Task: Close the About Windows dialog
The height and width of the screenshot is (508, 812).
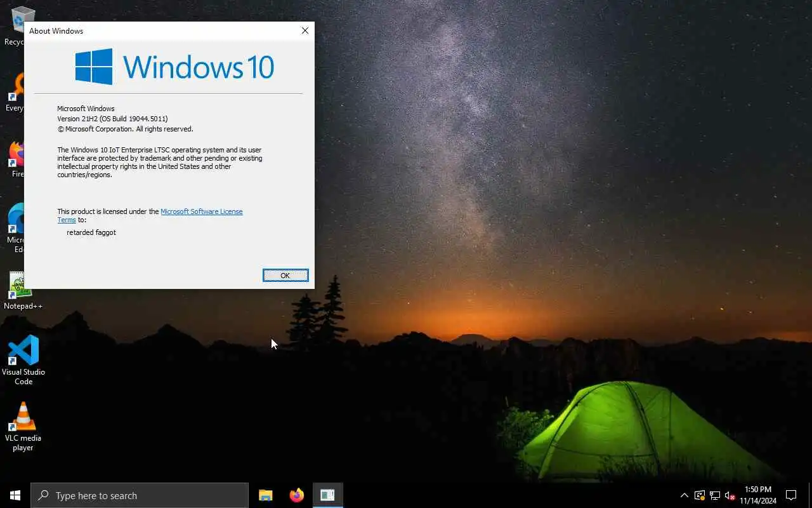Action: pyautogui.click(x=305, y=30)
